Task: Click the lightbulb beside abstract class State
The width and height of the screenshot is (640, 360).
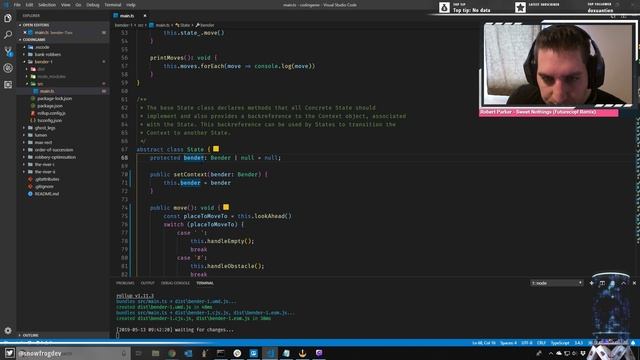Action: coord(216,149)
